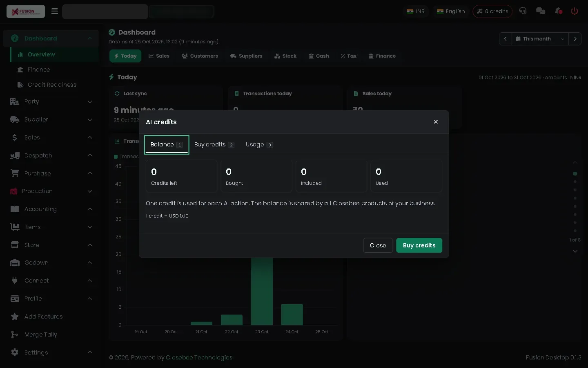Image resolution: width=588 pixels, height=368 pixels.
Task: Click the green Buy credits button
Action: pos(419,245)
